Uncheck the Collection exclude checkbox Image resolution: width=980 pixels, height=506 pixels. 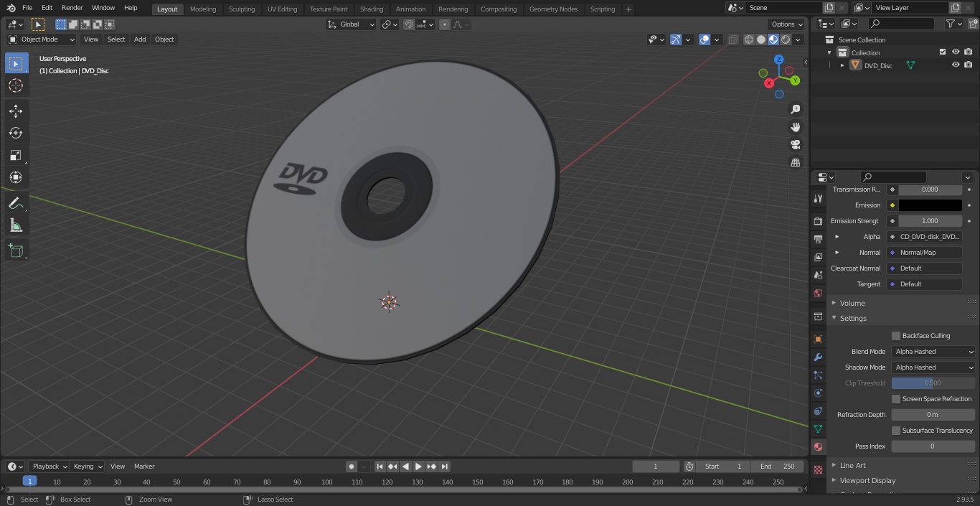[943, 52]
